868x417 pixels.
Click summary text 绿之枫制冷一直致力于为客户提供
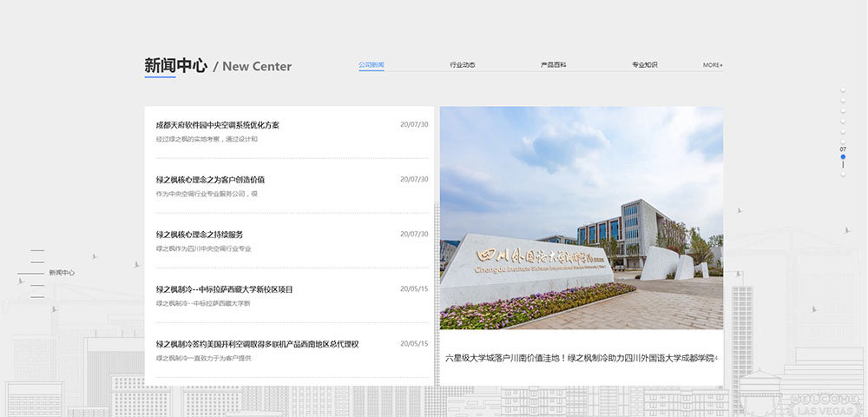203,358
